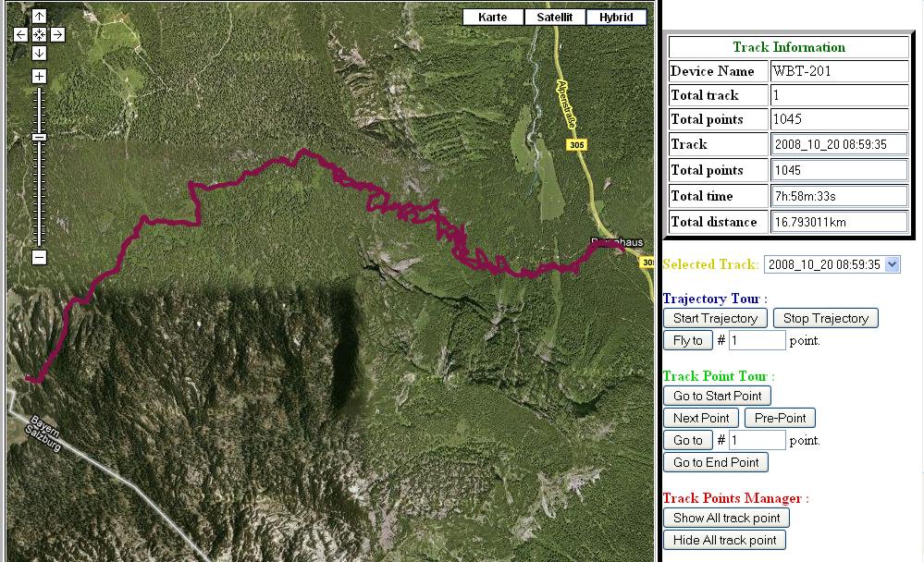
Task: Switch map to Hybrid view
Action: [616, 18]
